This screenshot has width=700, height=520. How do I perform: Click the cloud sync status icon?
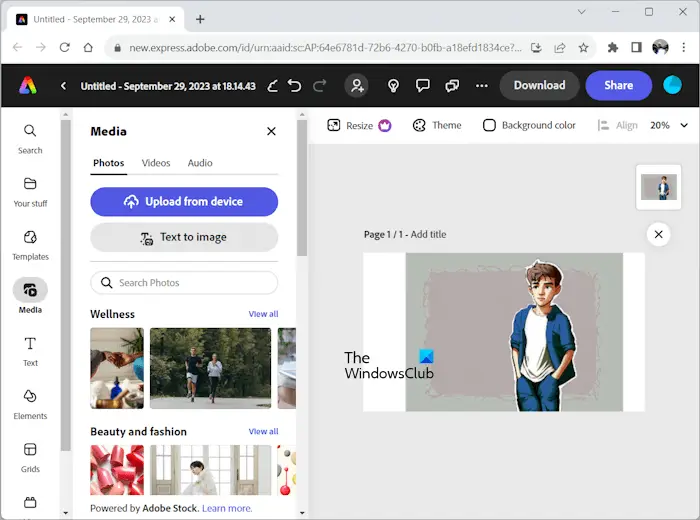tap(272, 85)
